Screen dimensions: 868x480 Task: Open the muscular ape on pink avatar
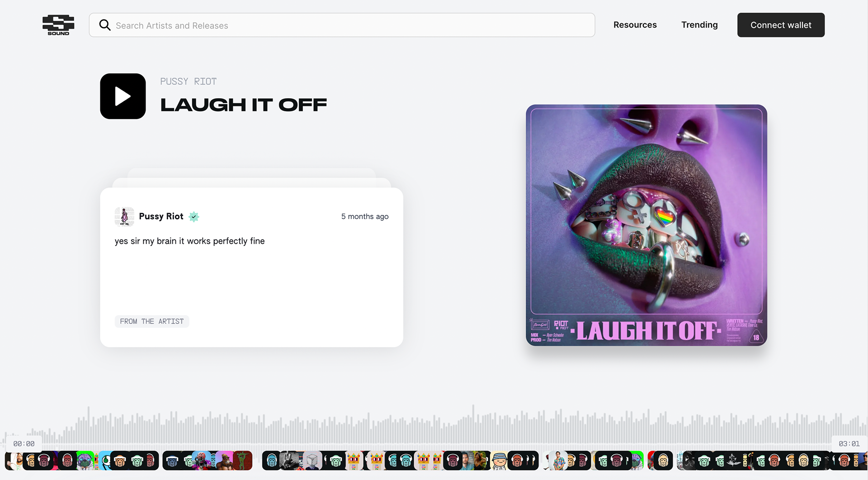click(225, 461)
